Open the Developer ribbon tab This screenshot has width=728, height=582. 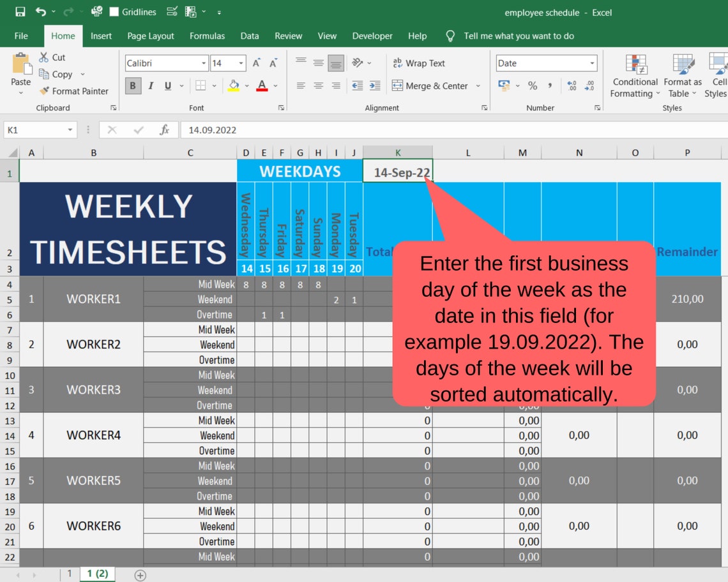click(x=372, y=36)
